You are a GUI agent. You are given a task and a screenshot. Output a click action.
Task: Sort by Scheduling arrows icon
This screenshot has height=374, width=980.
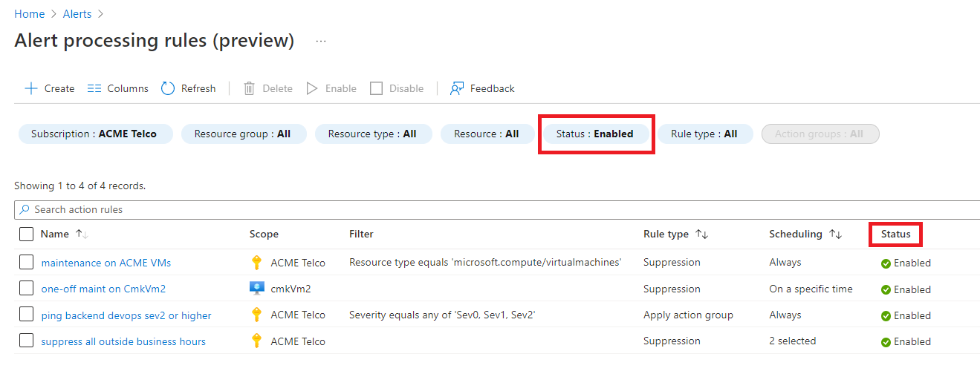click(835, 234)
